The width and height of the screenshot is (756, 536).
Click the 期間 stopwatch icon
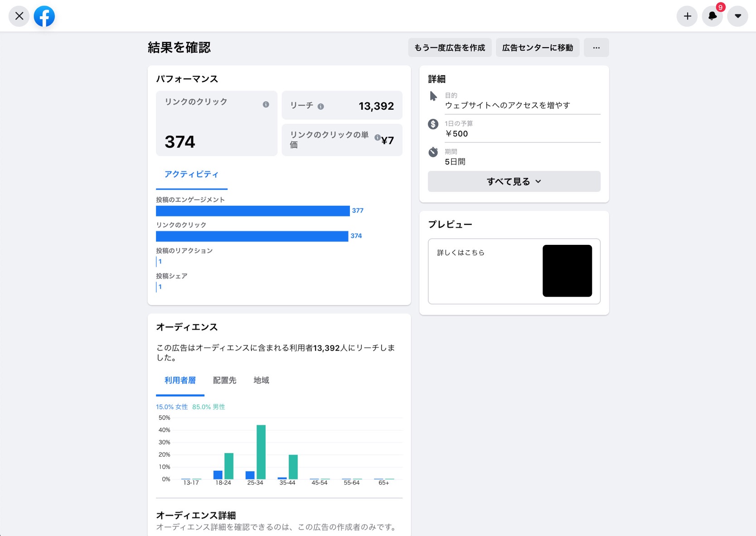[x=433, y=152]
